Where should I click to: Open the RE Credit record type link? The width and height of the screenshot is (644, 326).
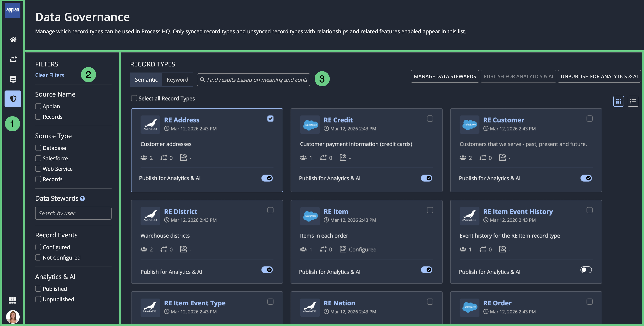338,120
